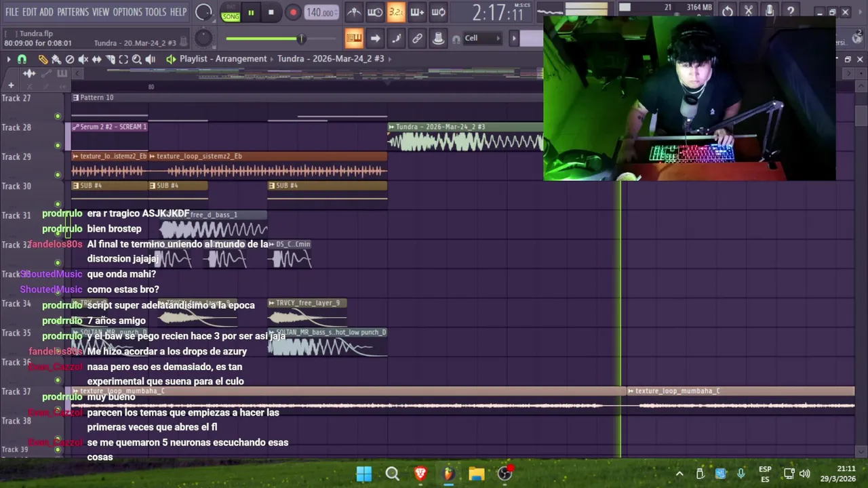Viewport: 868px width, 488px height.
Task: Open the Cell snap dropdown
Action: (x=483, y=38)
